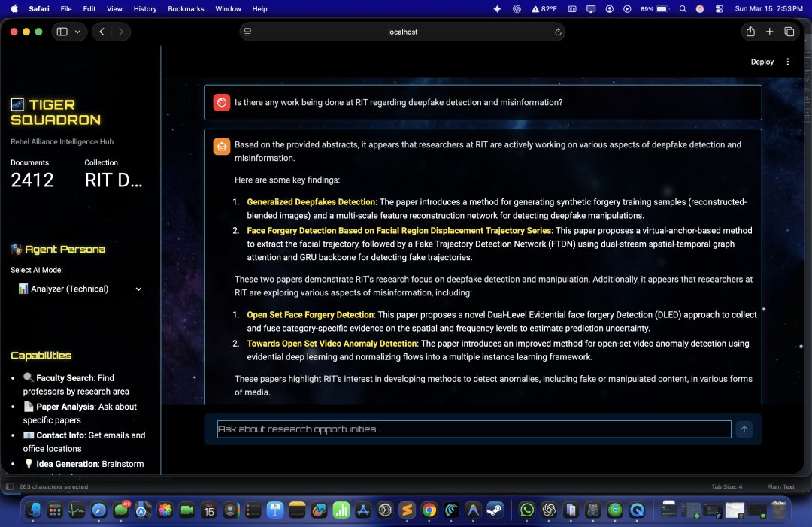Launch Google Chrome from the Dock

point(429,510)
